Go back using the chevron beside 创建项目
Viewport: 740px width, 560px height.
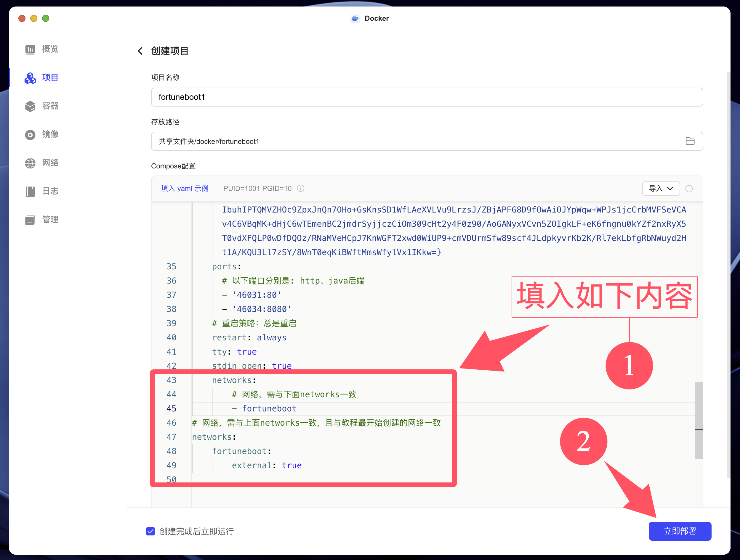pos(140,51)
